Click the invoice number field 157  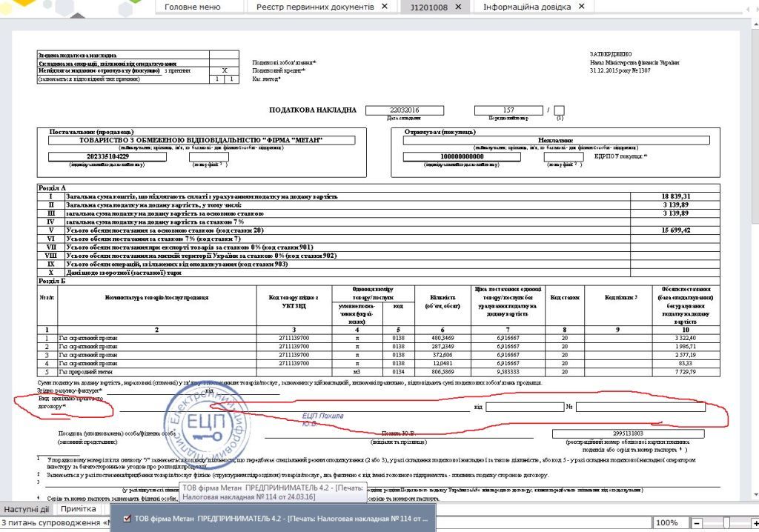click(508, 110)
